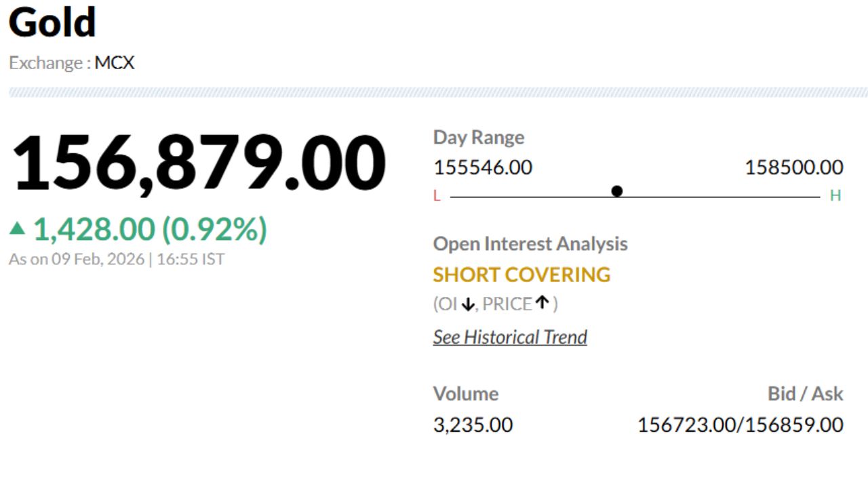Click the Bid / Ask label
This screenshot has width=868, height=488.
(805, 394)
